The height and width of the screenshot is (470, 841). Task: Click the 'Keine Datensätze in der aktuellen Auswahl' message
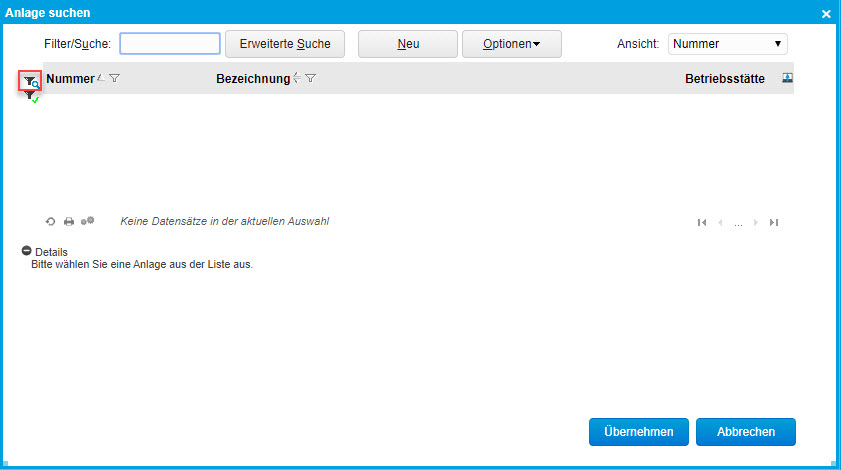pos(224,222)
